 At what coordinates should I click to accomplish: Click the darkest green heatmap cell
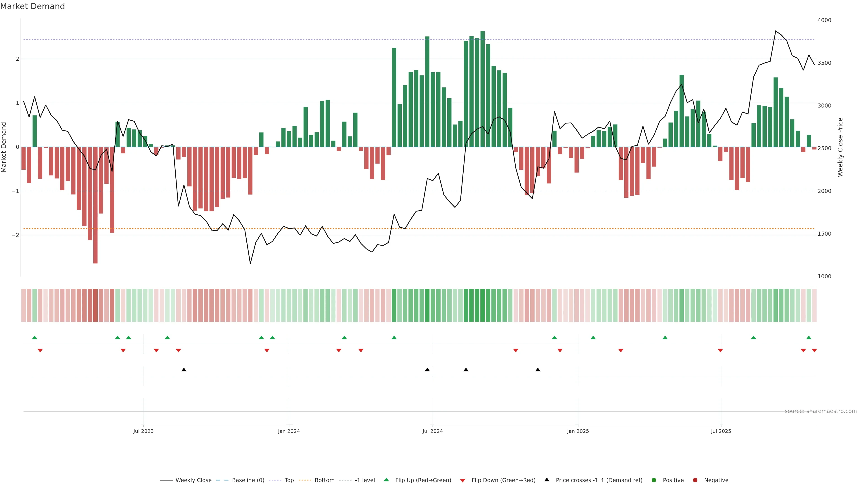[x=483, y=305]
